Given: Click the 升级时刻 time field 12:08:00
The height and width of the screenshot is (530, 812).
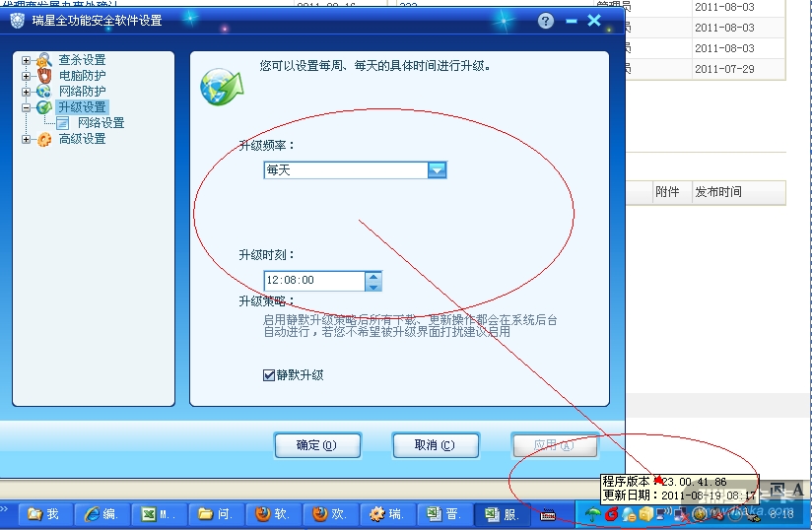Looking at the screenshot, I should click(x=313, y=281).
